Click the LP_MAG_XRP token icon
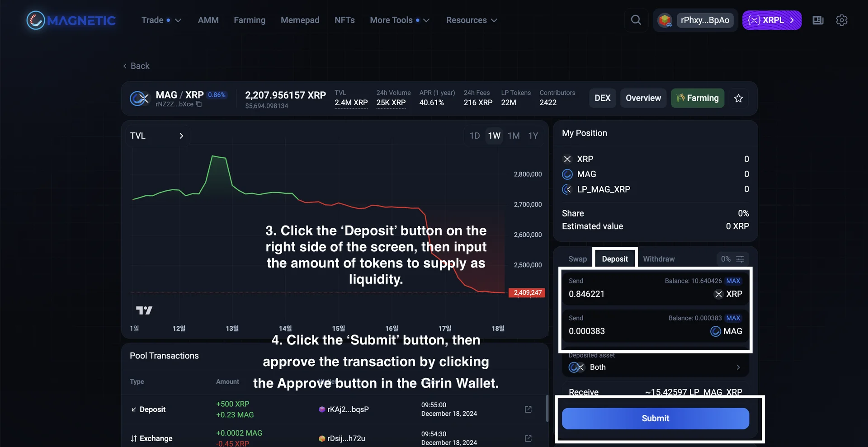The width and height of the screenshot is (868, 447). pyautogui.click(x=567, y=189)
